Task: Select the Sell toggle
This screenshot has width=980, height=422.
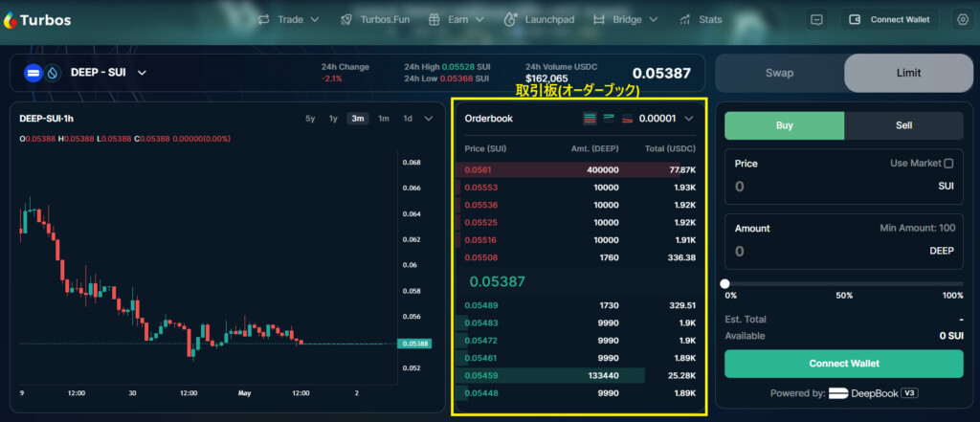Action: pyautogui.click(x=903, y=125)
